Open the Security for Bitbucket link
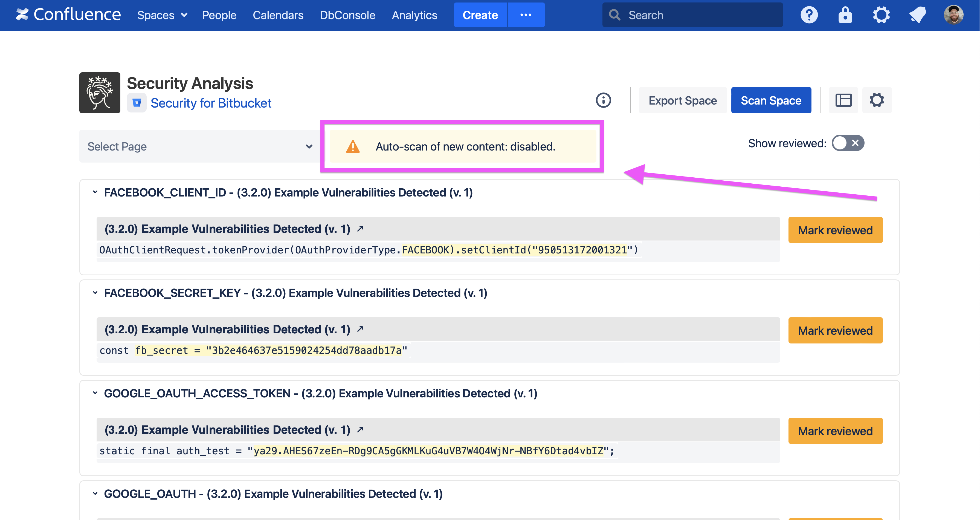The width and height of the screenshot is (980, 520). (x=211, y=103)
